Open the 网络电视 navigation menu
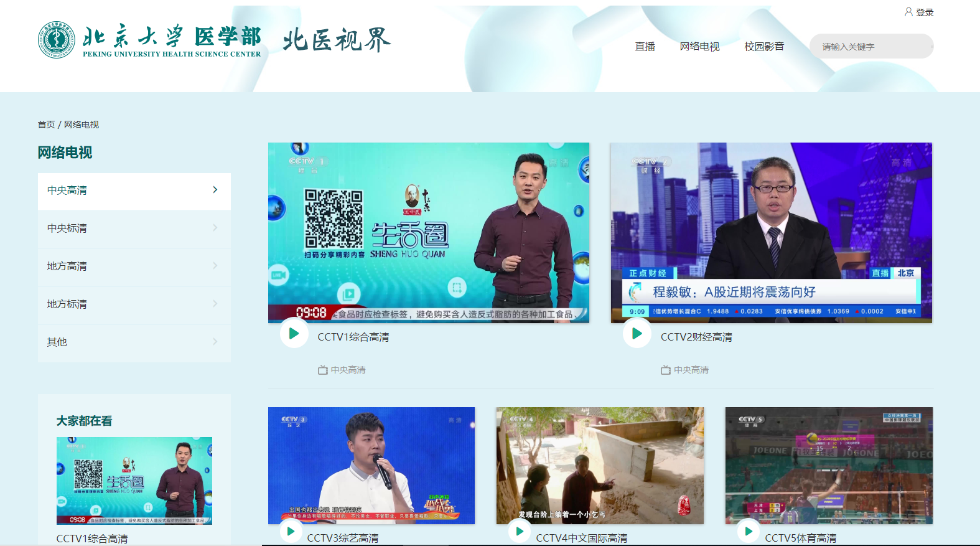 pyautogui.click(x=699, y=47)
